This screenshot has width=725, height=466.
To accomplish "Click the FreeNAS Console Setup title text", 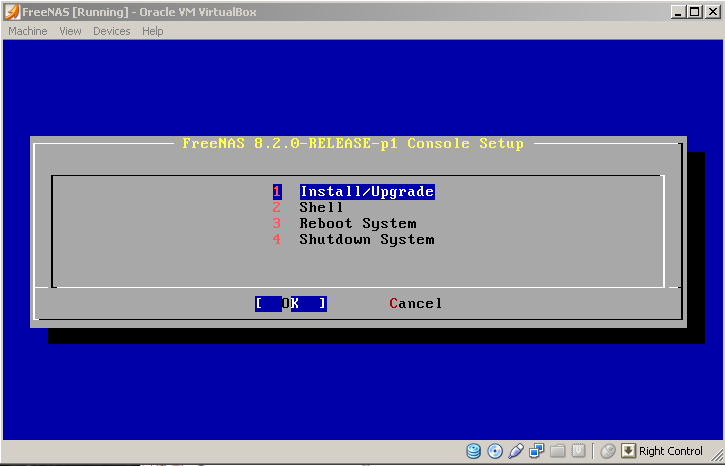I will pyautogui.click(x=353, y=143).
